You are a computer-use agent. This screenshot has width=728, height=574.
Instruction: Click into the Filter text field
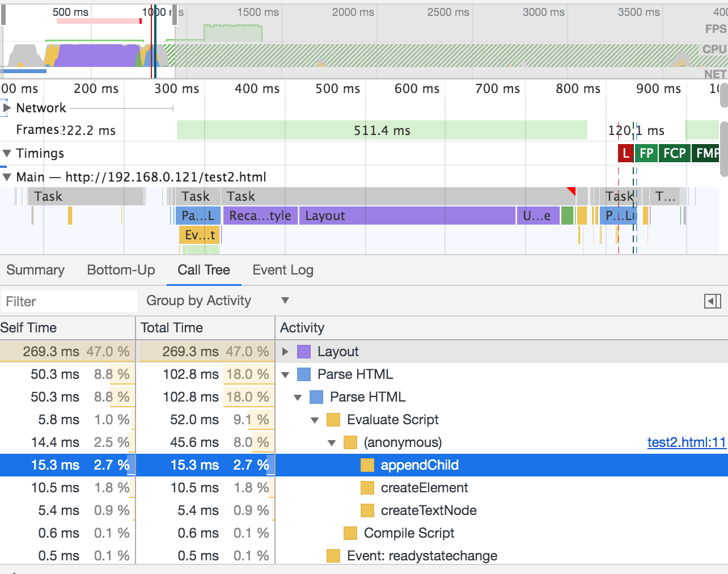pyautogui.click(x=68, y=301)
